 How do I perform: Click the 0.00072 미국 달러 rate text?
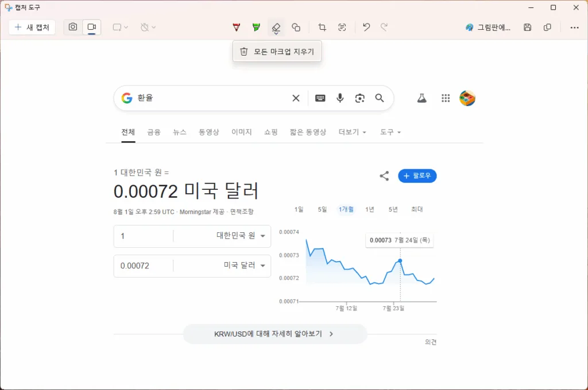[x=186, y=191]
